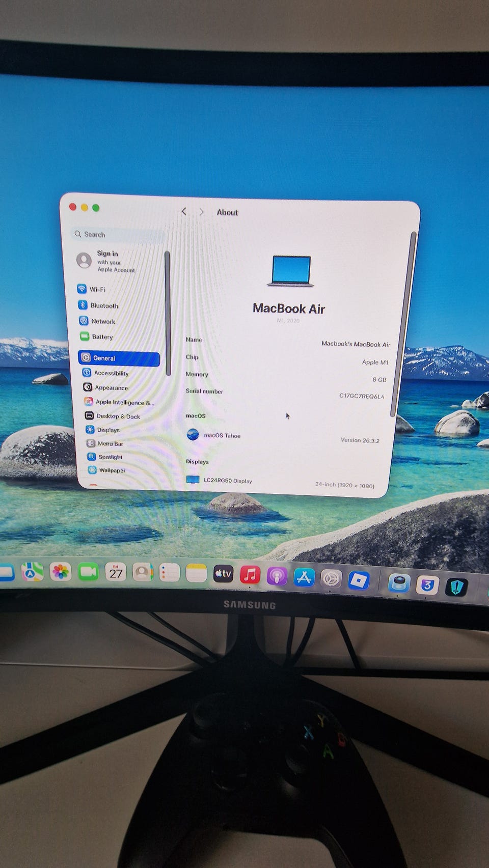Click the serial number C17GC7REQ6L4
This screenshot has height=868, width=489.
[x=362, y=396]
